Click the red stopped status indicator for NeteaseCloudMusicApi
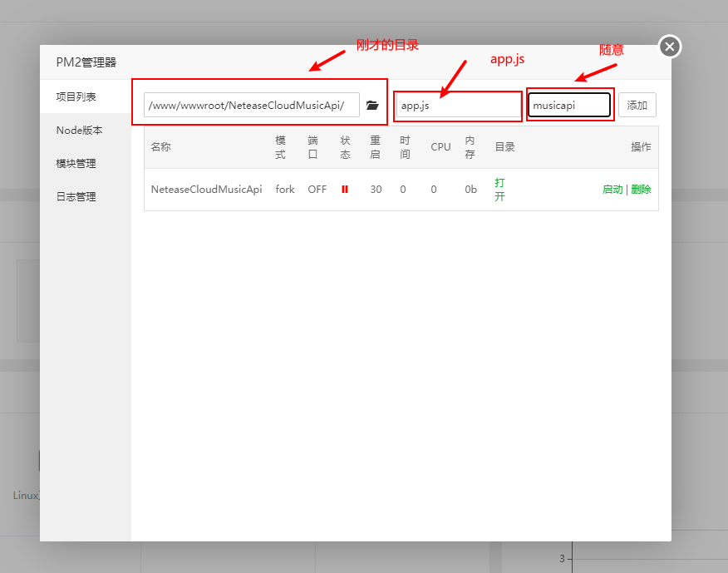 point(344,189)
